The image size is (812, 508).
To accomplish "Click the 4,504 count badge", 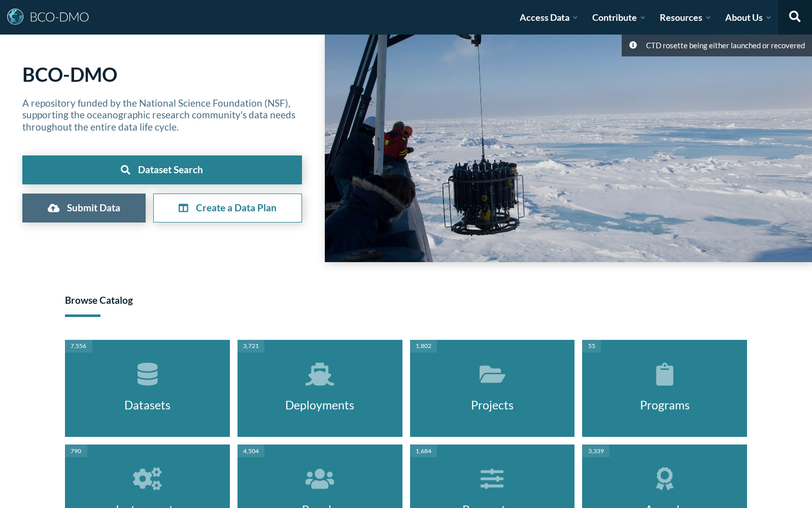I will (251, 451).
